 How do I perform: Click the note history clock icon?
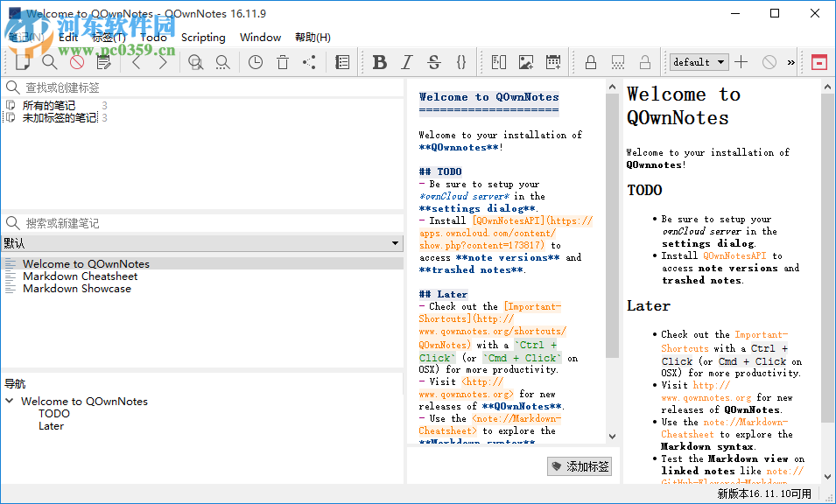tap(255, 62)
